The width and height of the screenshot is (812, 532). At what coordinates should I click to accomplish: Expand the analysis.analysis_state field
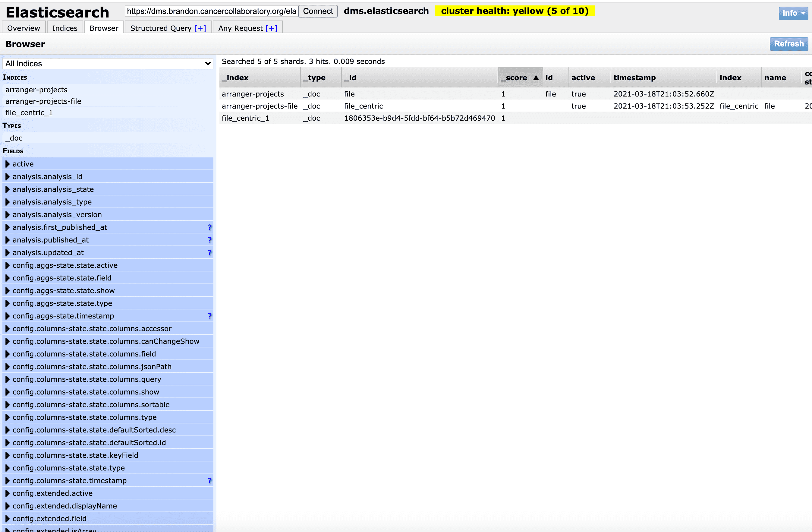8,189
